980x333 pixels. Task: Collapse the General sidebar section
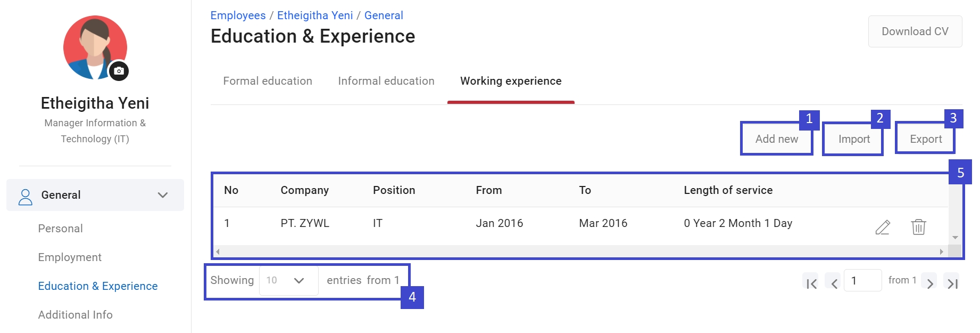point(163,195)
